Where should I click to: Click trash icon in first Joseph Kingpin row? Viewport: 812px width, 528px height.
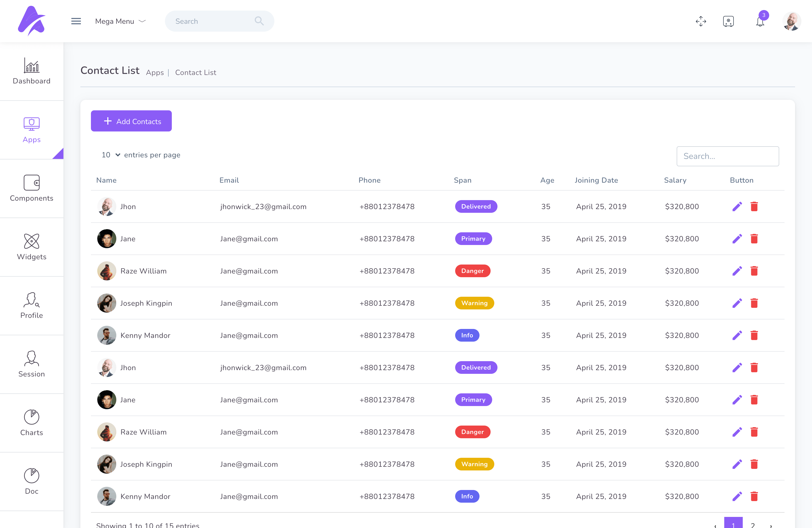754,303
